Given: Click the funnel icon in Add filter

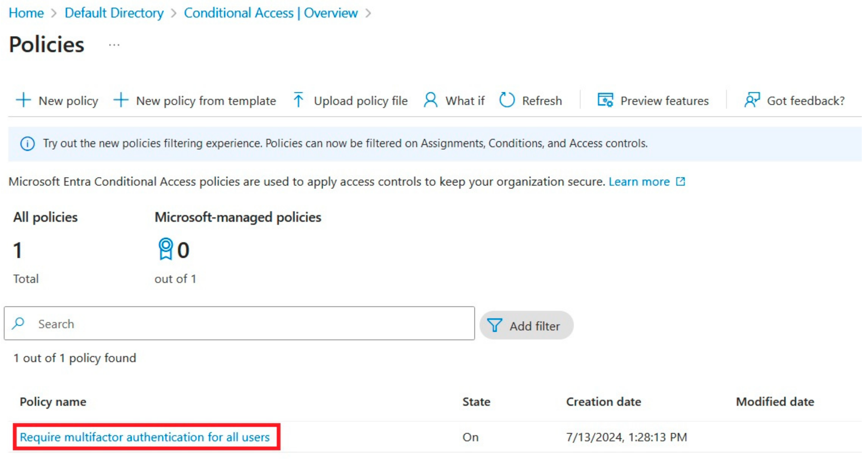Looking at the screenshot, I should click(x=494, y=325).
